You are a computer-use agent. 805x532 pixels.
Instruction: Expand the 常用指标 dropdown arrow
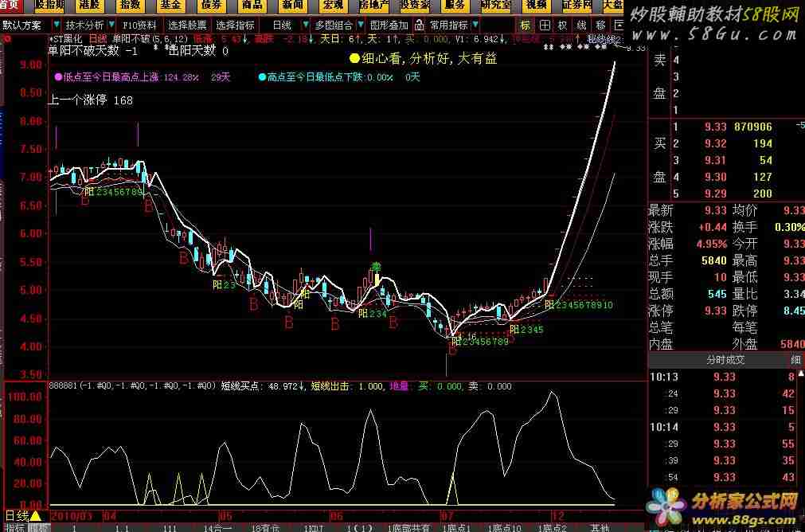pyautogui.click(x=475, y=25)
